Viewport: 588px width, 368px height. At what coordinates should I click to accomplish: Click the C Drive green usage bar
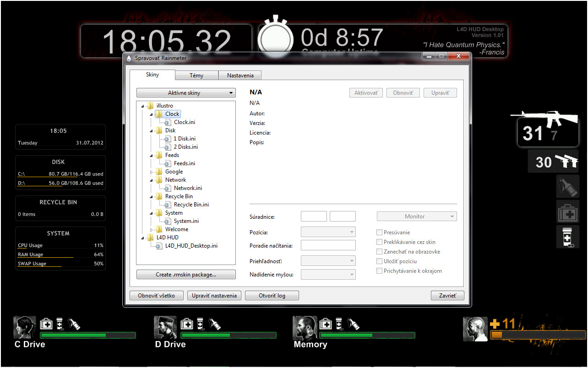pyautogui.click(x=88, y=336)
